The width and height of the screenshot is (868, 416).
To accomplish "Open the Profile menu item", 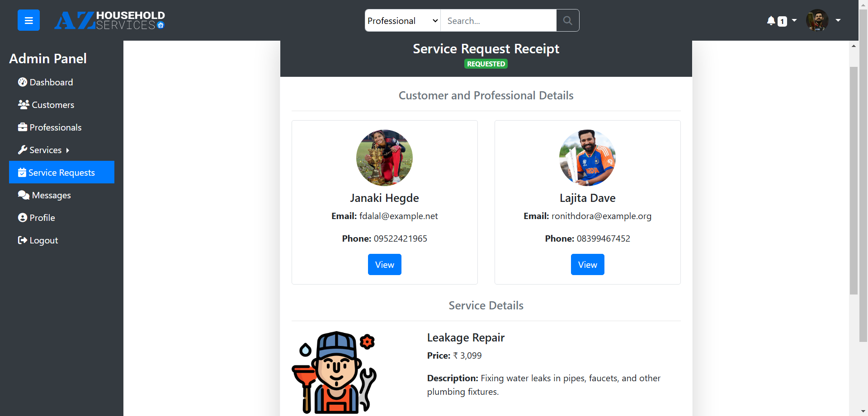I will (42, 217).
